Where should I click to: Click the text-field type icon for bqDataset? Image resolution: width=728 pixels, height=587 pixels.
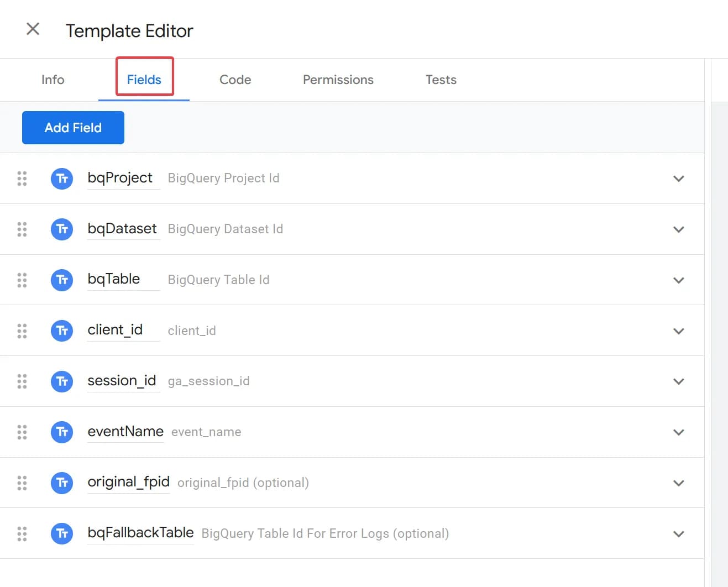coord(62,229)
